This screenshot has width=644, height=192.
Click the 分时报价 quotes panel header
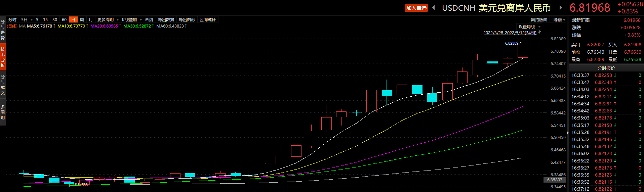pyautogui.click(x=606, y=68)
